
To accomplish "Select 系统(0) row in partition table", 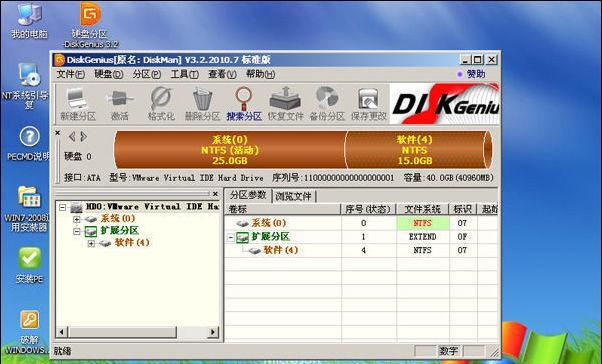I will click(x=361, y=223).
